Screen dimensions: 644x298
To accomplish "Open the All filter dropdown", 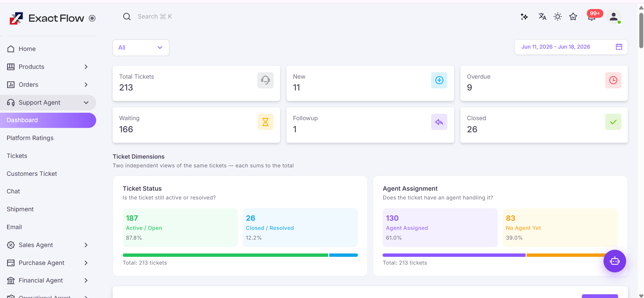I will (141, 48).
